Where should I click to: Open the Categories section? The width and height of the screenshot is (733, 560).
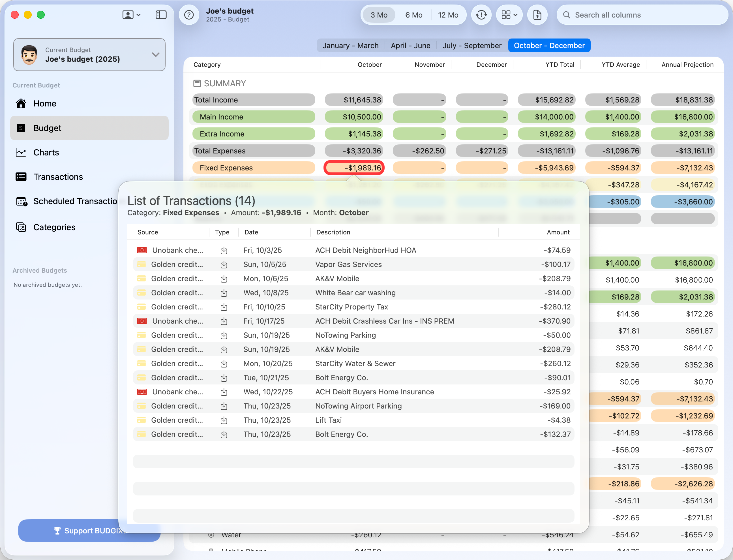click(x=54, y=227)
